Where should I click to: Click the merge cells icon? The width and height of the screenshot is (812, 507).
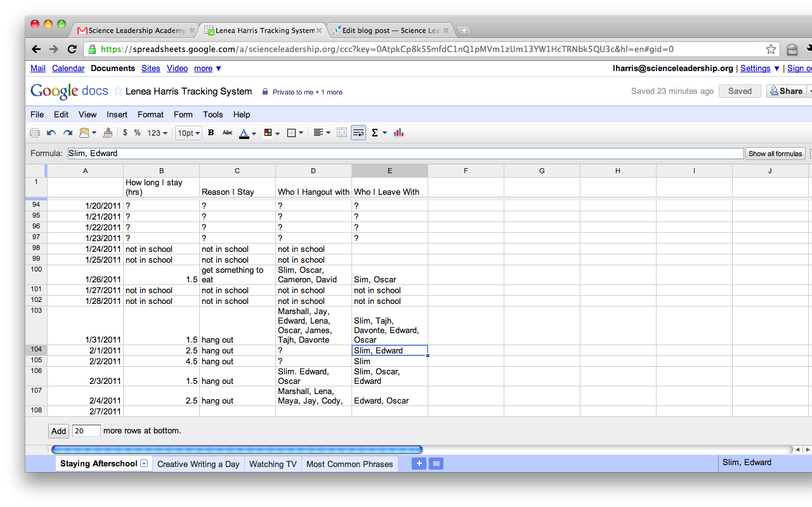(342, 133)
